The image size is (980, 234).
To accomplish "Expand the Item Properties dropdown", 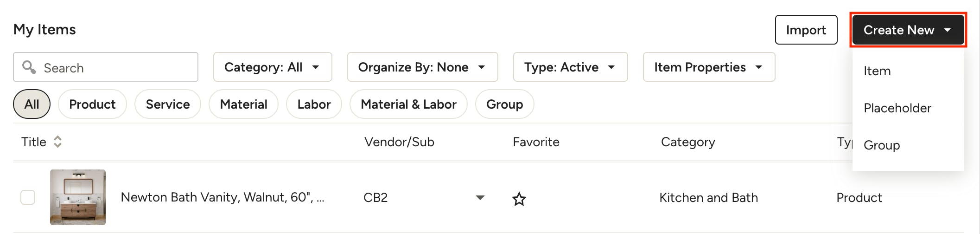I will pyautogui.click(x=708, y=67).
